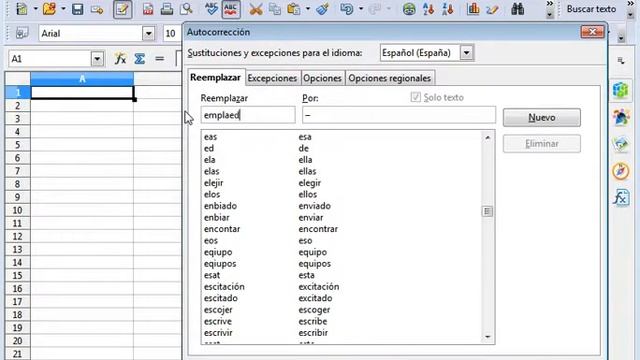Click the Por input field
Screen dimensions: 640x360
pyautogui.click(x=399, y=115)
